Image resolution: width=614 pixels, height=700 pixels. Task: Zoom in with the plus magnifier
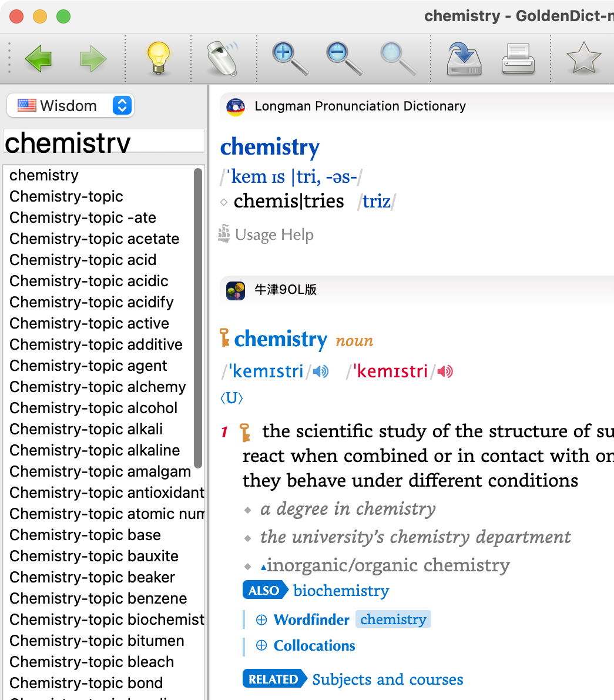(x=290, y=59)
